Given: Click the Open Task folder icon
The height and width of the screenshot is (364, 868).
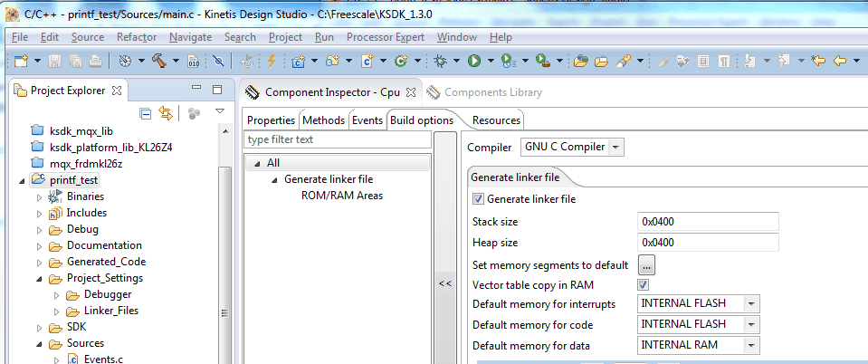Looking at the screenshot, I should click(x=601, y=61).
